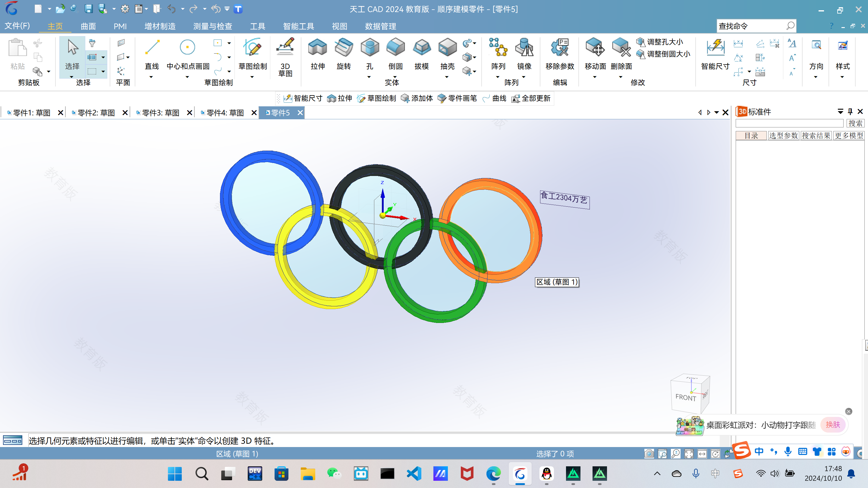
Task: Open WeChat from the taskbar
Action: [x=334, y=474]
